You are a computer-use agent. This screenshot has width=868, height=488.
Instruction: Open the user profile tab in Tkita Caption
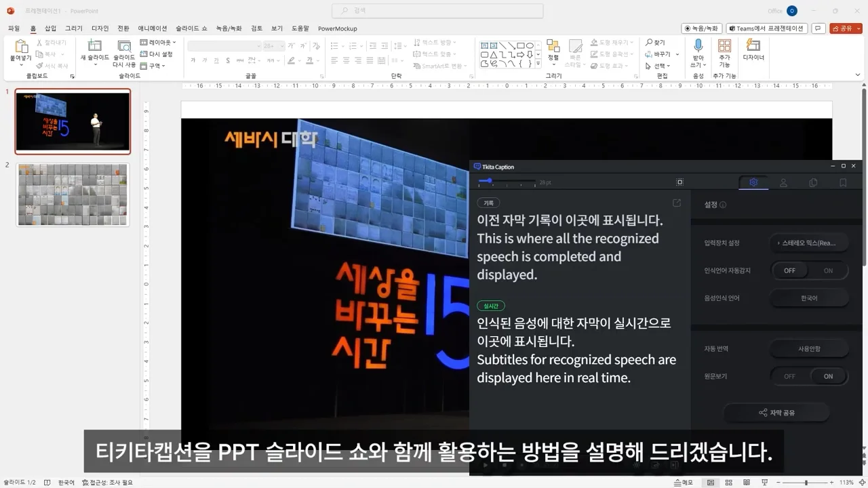point(783,182)
